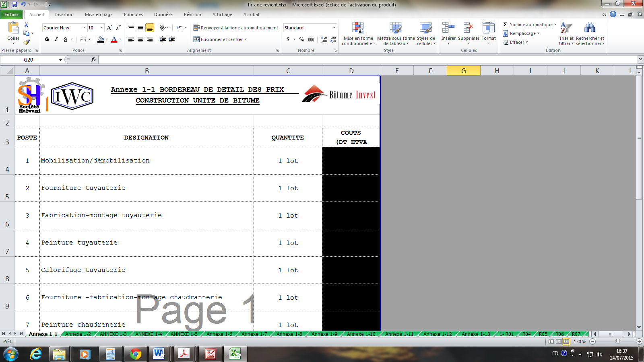The width and height of the screenshot is (644, 362).
Task: Click Somme automatique button
Action: 528,25
